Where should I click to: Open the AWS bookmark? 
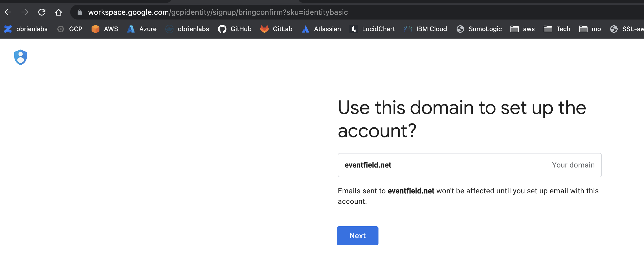tap(104, 29)
